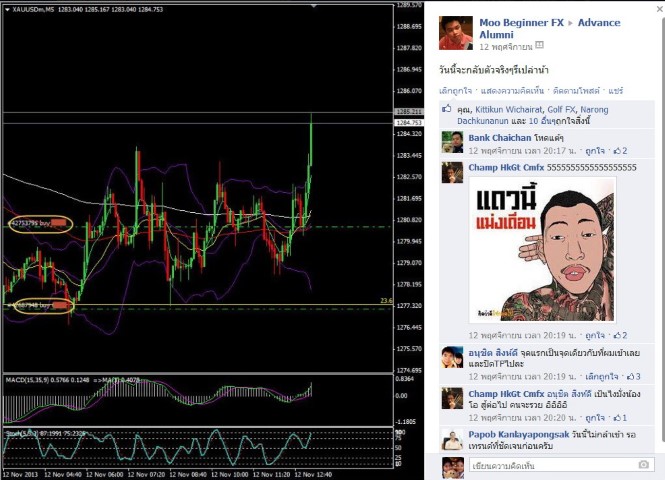Click the Stoch indicator label

point(45,433)
